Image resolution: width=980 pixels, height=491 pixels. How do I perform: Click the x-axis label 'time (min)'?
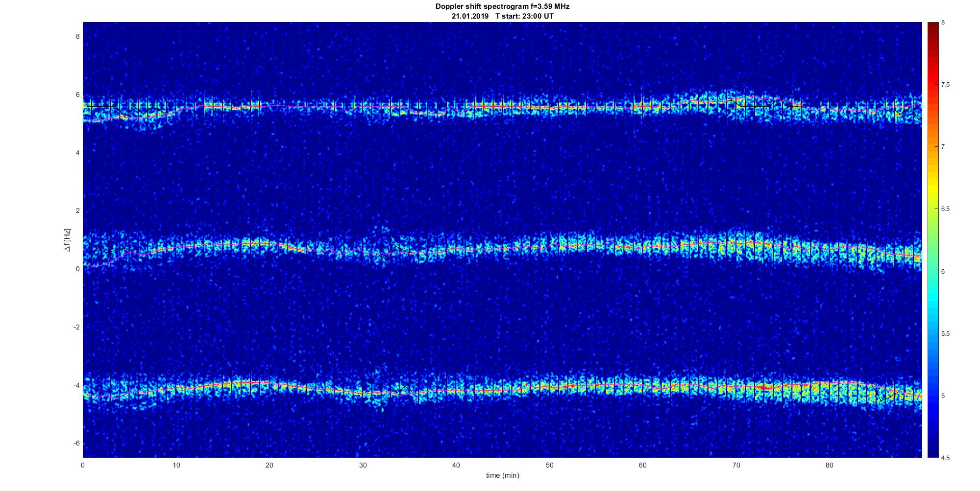point(502,475)
